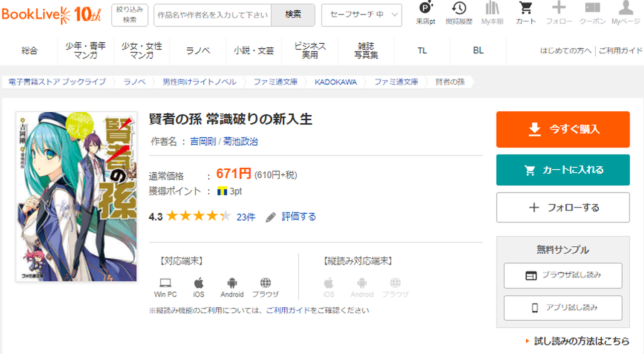Add book with カートに入れる button
Screen dimensions: 644x354
click(562, 170)
